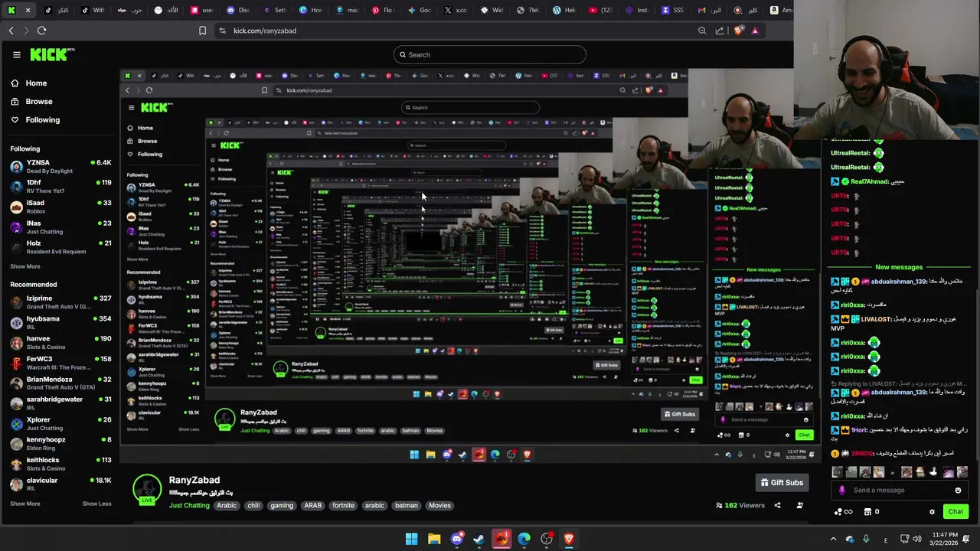Open the magnifier zoom icon in address bar
This screenshot has width=980, height=551.
702,31
